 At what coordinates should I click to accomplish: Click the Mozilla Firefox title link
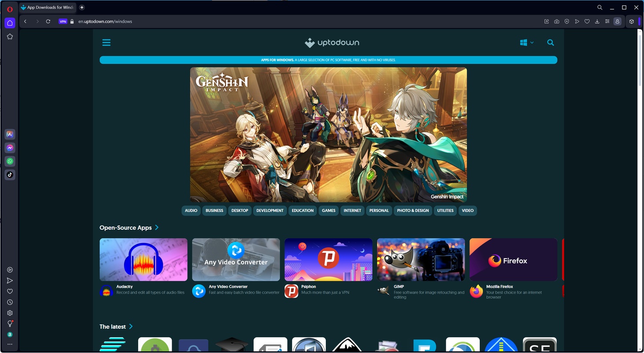[500, 287]
